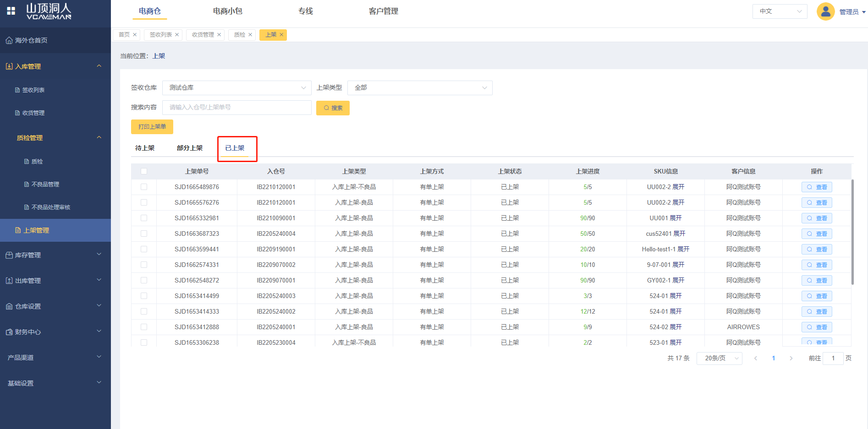Screen dimensions: 868x429
Task: Close the 签收列表 tab with its X icon
Action: point(177,35)
